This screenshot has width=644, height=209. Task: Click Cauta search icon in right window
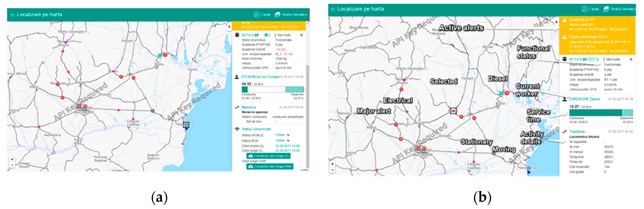tap(584, 9)
